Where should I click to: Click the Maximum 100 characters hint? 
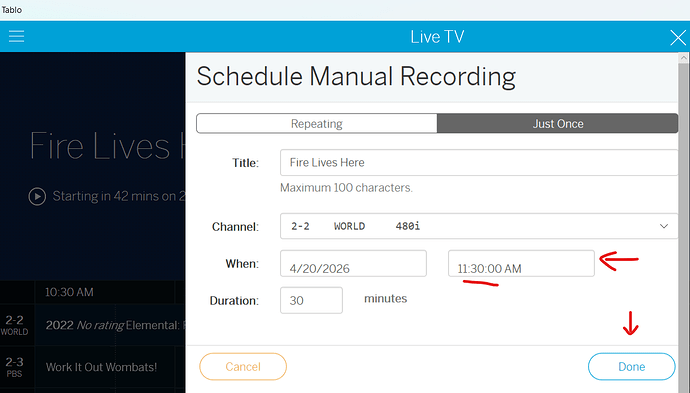click(x=346, y=188)
